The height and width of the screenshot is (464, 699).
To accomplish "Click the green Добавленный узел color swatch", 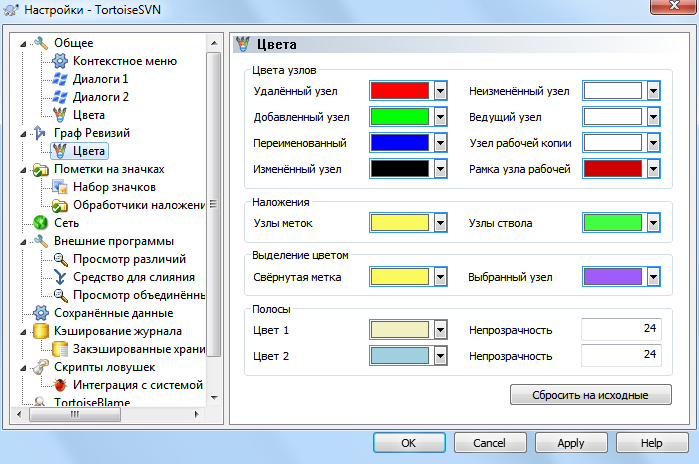I will [x=400, y=117].
